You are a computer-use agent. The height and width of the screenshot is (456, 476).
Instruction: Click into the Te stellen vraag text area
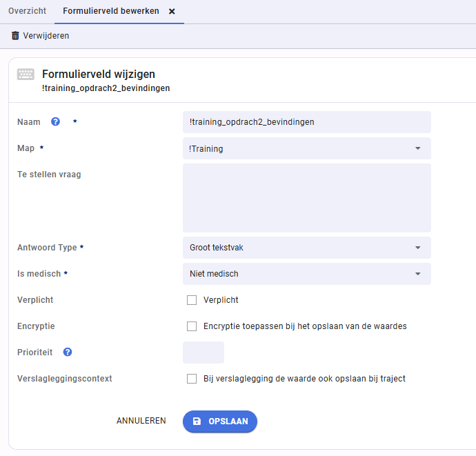coord(306,198)
